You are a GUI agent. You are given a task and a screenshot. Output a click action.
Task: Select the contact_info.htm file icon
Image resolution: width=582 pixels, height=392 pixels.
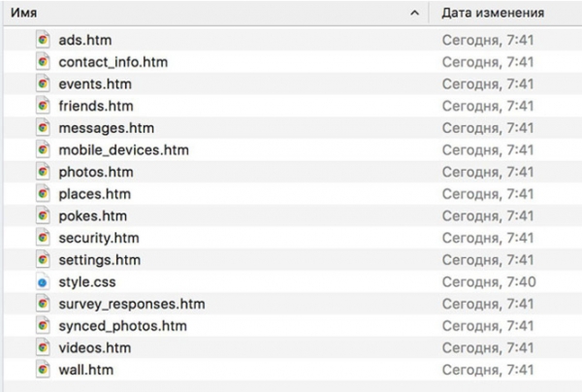(43, 62)
